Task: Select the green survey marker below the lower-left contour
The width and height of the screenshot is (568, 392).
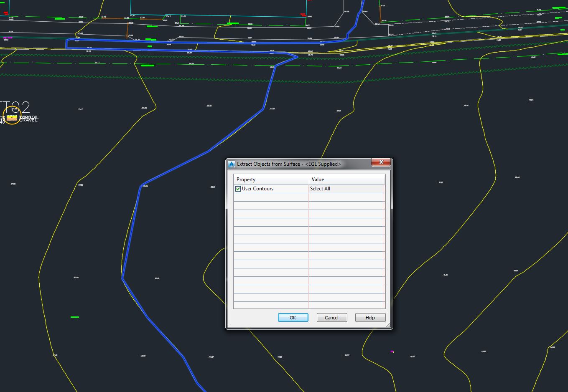Action: point(74,317)
